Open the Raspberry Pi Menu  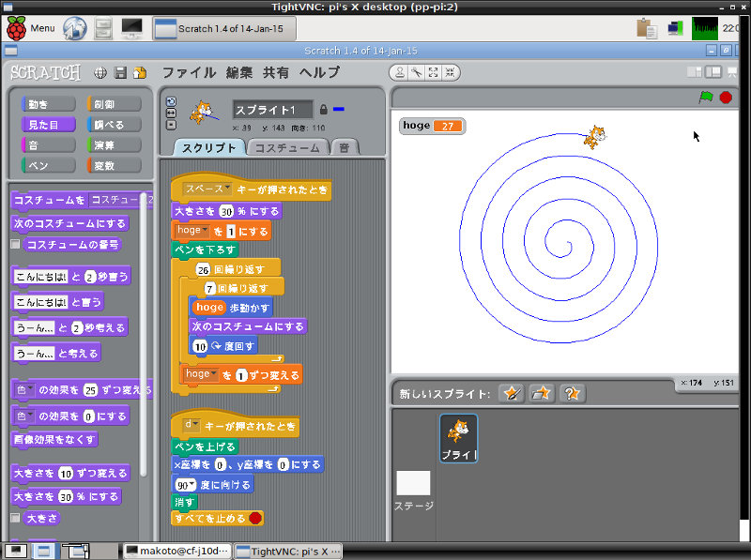pos(31,28)
